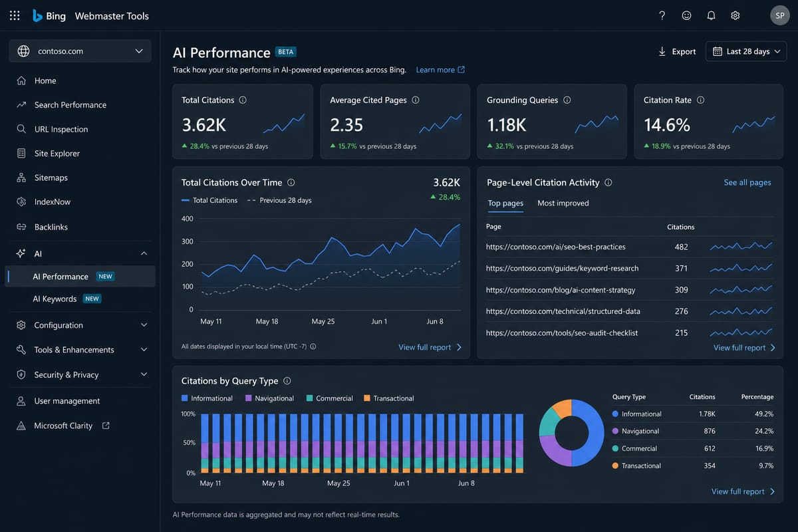Click the info icon beside the UTC -7 timezone note
The height and width of the screenshot is (532, 798).
pos(313,346)
